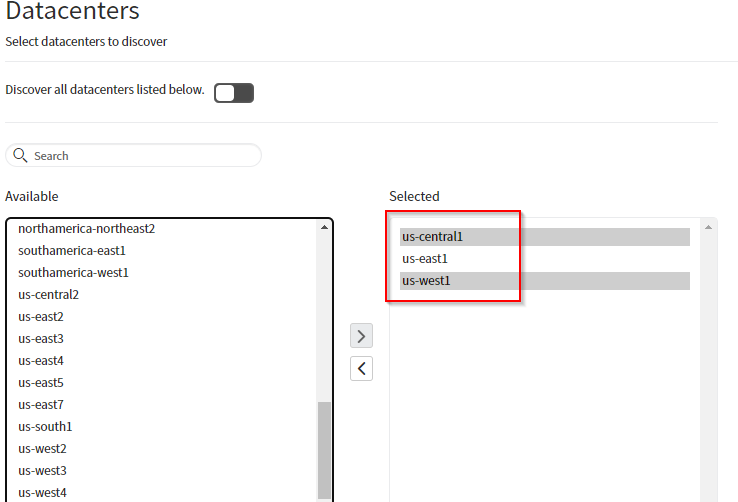Select us-east1 in Selected list
This screenshot has height=502, width=738.
point(424,259)
